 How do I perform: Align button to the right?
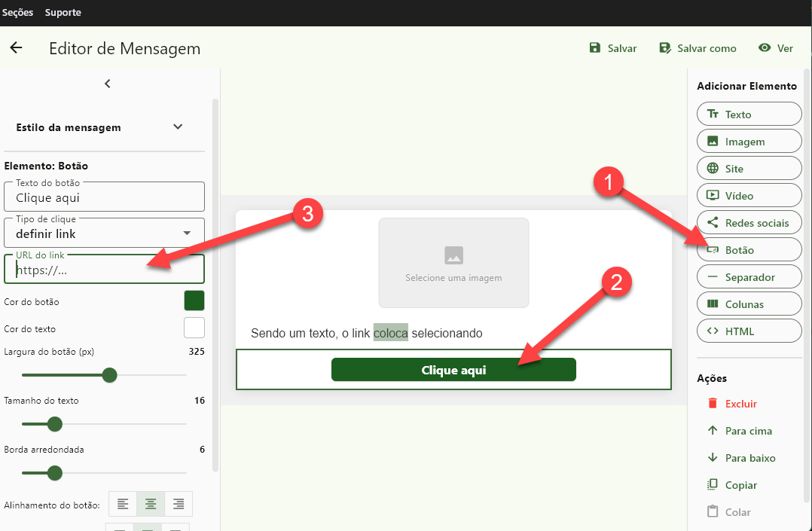pos(179,504)
